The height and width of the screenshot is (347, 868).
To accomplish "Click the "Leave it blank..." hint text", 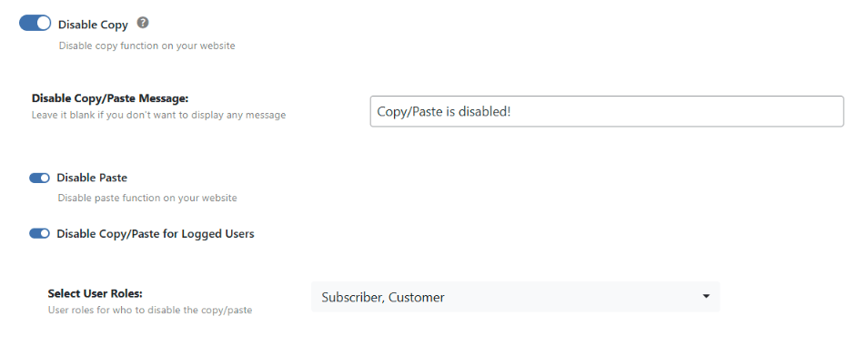I will (x=159, y=116).
